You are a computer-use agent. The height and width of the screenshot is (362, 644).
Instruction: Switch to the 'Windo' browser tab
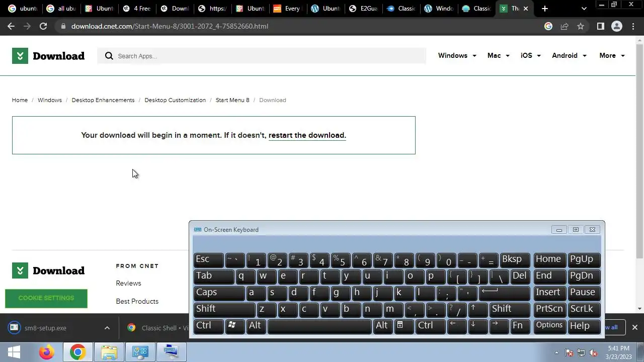pos(439,9)
